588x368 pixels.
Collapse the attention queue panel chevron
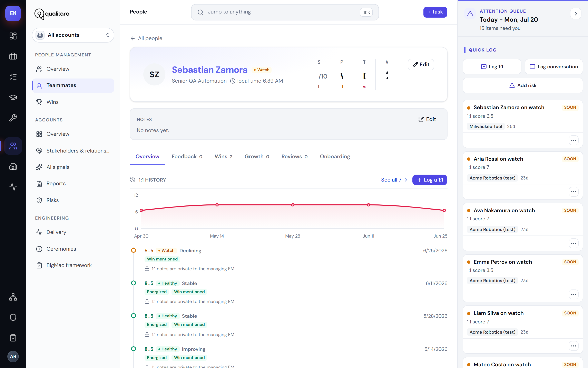(x=576, y=14)
